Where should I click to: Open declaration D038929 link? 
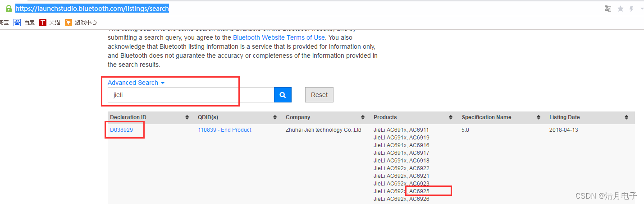click(x=121, y=130)
